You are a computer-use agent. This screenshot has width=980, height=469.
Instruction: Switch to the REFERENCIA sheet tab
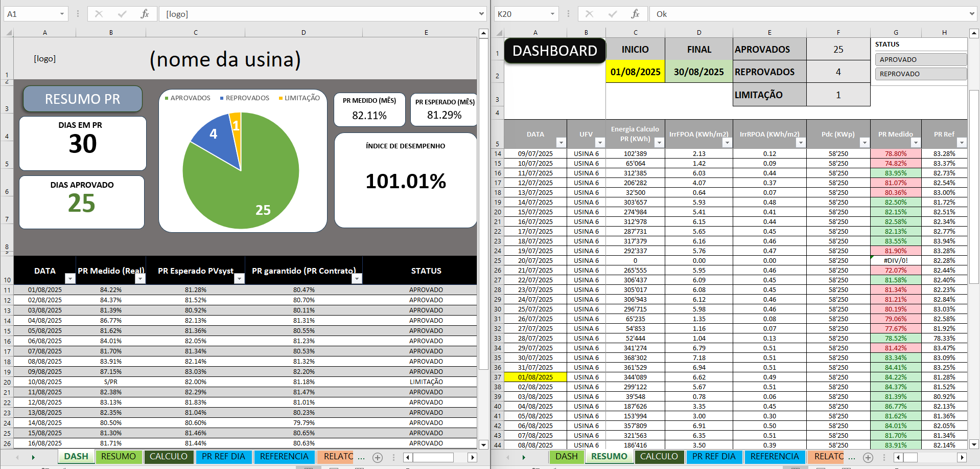(x=284, y=456)
